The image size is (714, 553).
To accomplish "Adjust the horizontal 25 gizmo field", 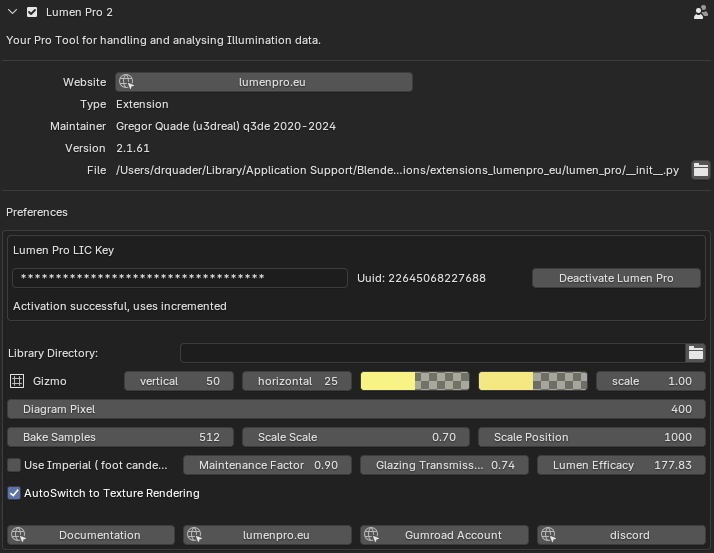I will (x=297, y=381).
